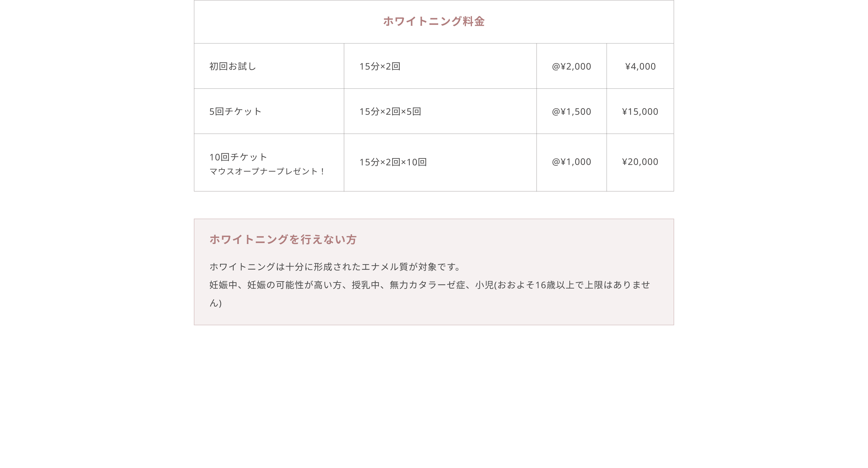The image size is (868, 468).
Task: Click the 10回チケット plan name
Action: point(238,157)
